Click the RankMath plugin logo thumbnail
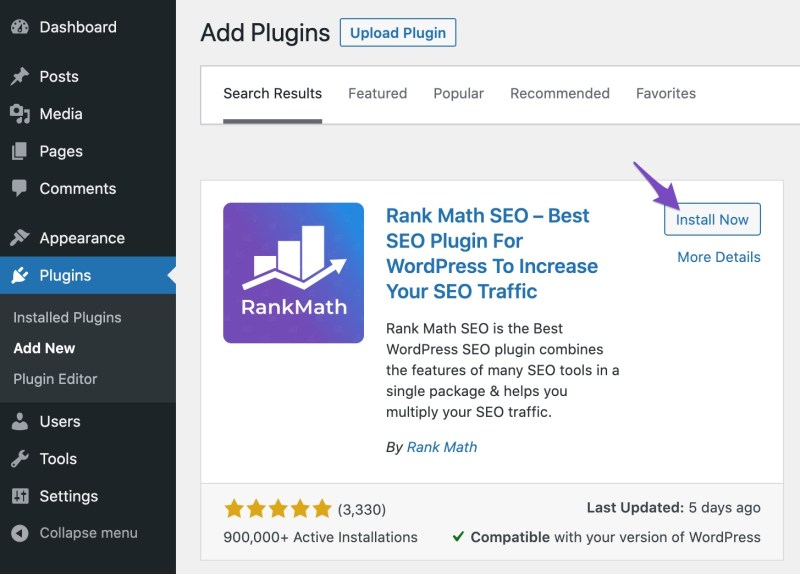This screenshot has width=800, height=574. point(293,273)
